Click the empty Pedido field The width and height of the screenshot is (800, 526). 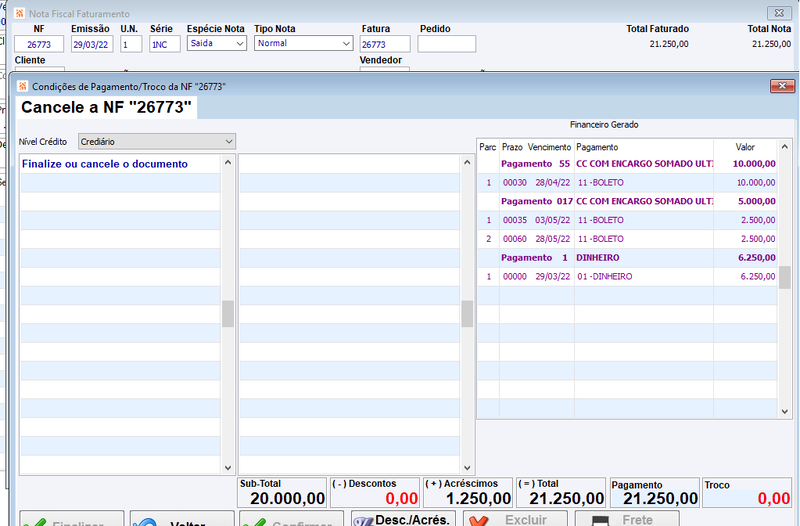(x=446, y=44)
